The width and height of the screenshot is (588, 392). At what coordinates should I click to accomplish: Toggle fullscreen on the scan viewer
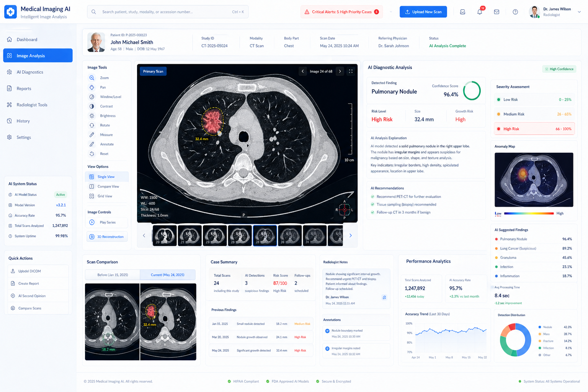(x=351, y=71)
